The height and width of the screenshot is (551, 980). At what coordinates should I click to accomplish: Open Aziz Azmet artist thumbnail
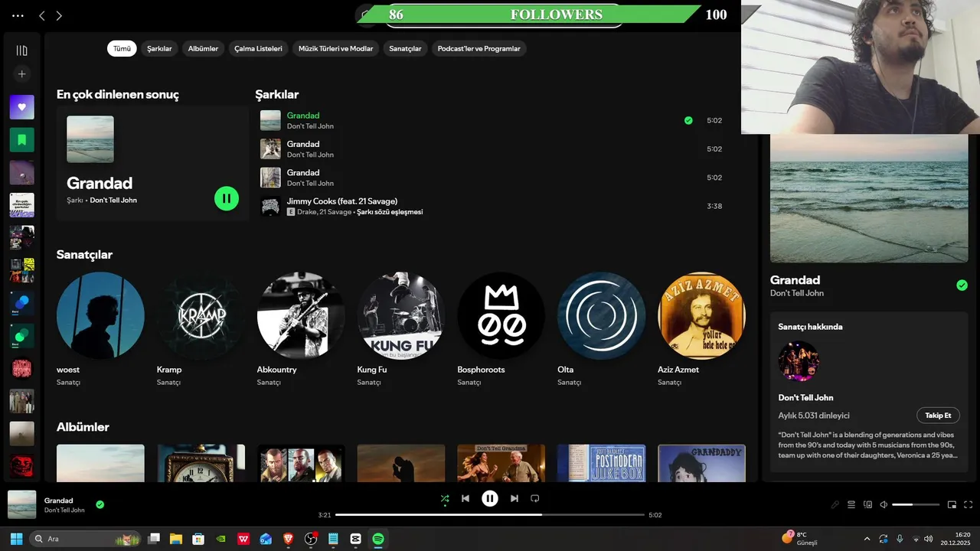pyautogui.click(x=701, y=315)
